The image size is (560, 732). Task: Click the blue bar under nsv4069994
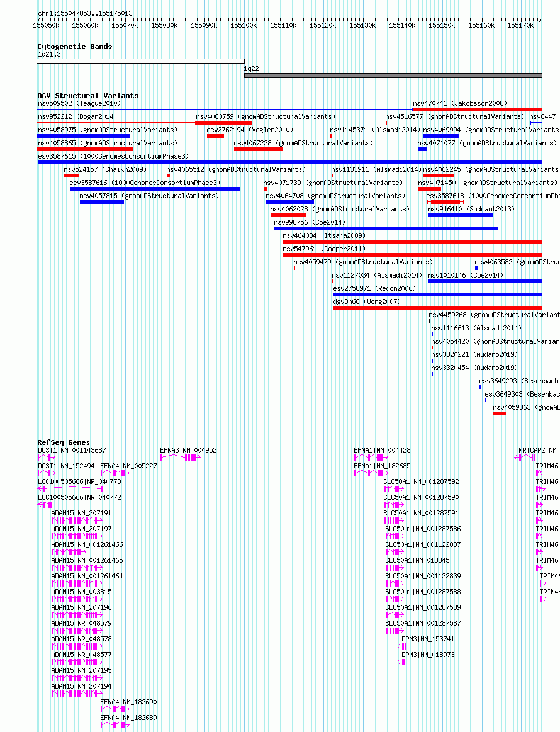(441, 136)
